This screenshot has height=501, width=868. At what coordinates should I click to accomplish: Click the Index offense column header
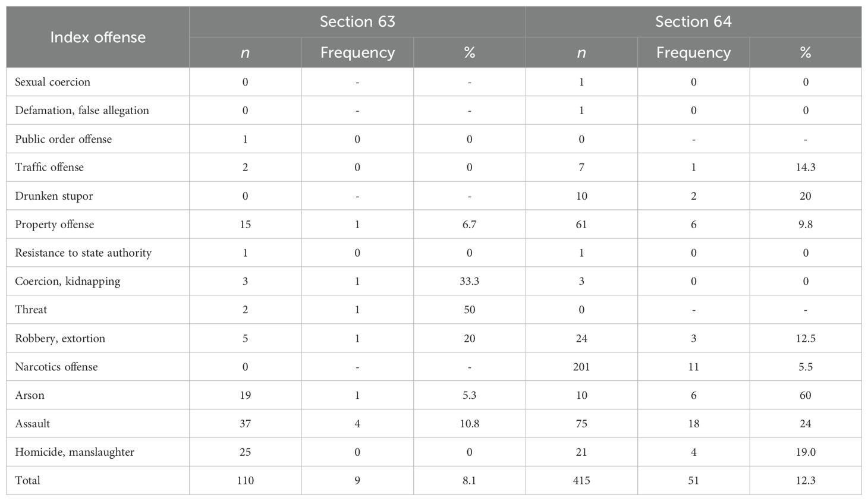(x=98, y=37)
